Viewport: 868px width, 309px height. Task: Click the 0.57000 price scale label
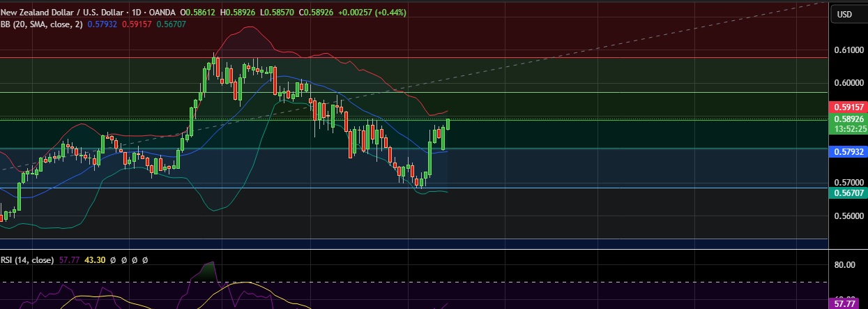[848, 181]
